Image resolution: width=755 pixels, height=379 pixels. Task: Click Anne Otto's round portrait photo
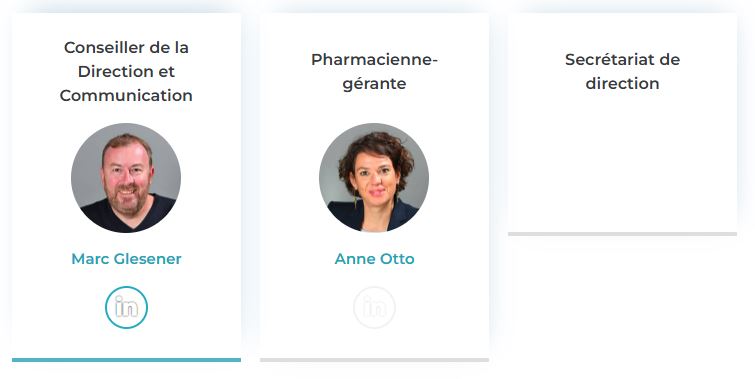(374, 178)
